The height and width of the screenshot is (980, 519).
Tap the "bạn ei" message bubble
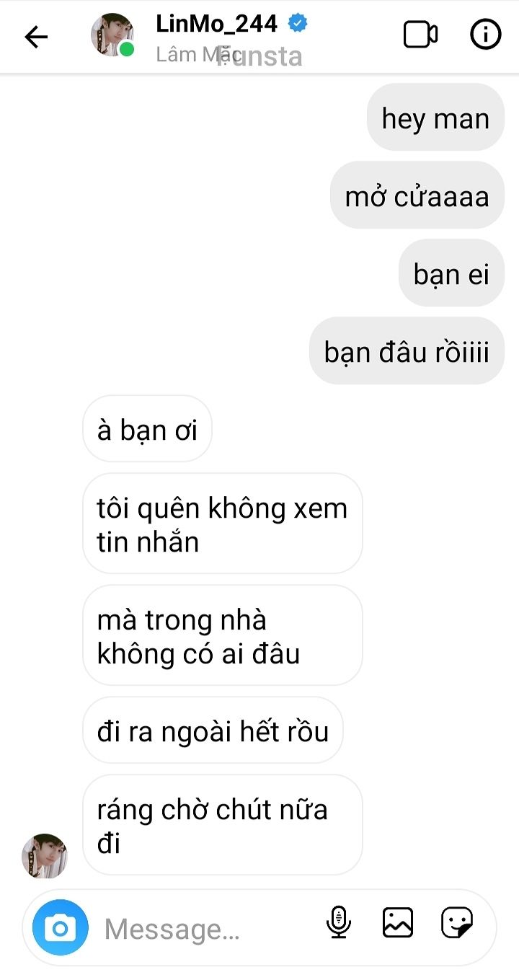coord(451,273)
